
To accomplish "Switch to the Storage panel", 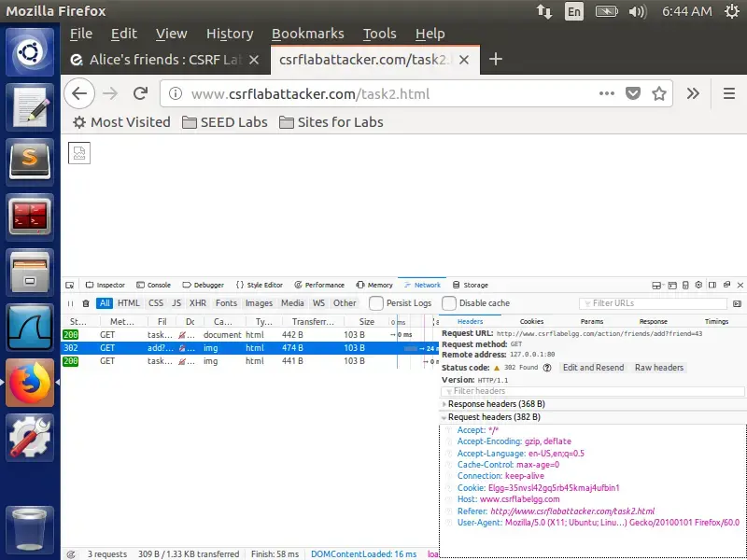I will point(471,286).
